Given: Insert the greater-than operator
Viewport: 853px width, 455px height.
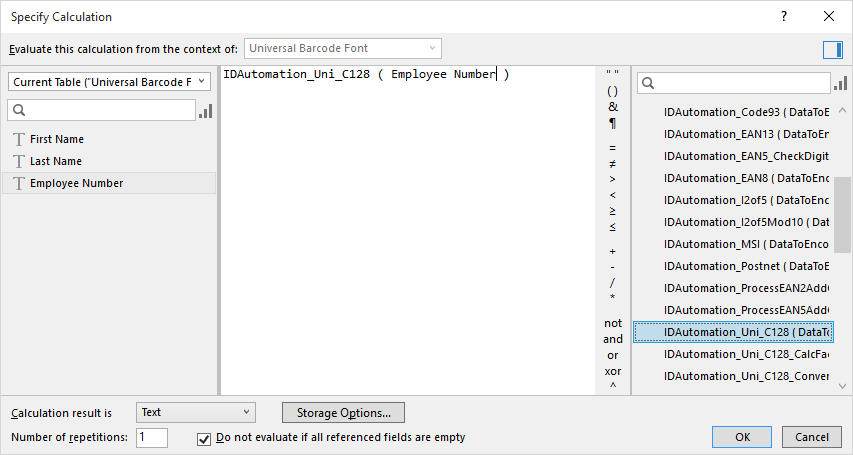Looking at the screenshot, I should tap(613, 180).
